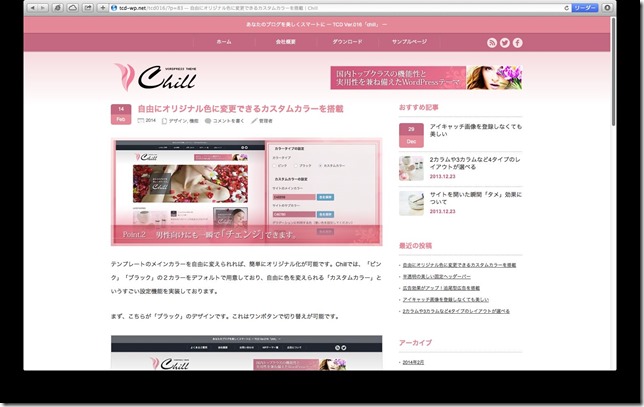Click the thumbnail beside the サイトを開いた瞬間 article
This screenshot has width=644, height=407.
(x=411, y=203)
